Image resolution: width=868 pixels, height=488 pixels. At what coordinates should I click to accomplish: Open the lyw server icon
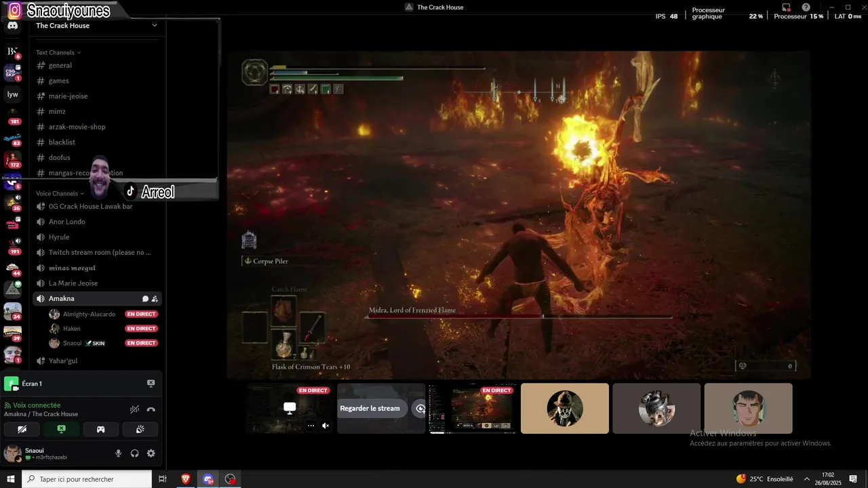tap(12, 94)
